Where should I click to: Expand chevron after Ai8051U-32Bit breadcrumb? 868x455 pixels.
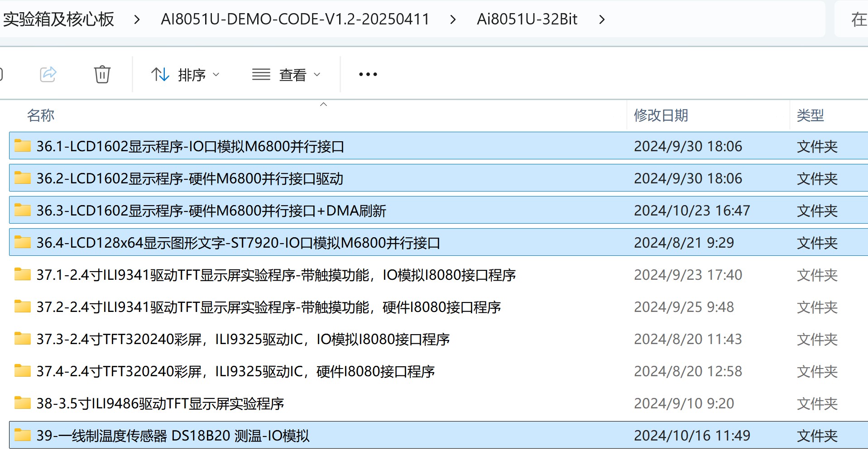(x=602, y=19)
